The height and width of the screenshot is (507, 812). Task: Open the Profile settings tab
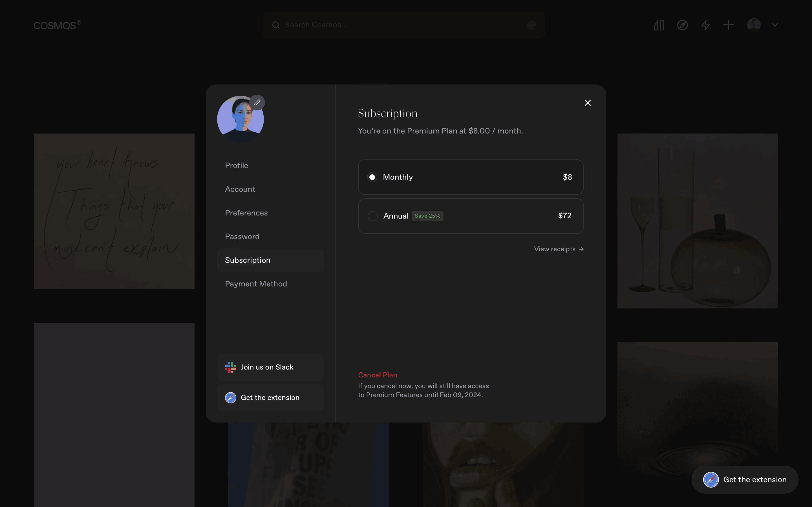click(x=237, y=166)
